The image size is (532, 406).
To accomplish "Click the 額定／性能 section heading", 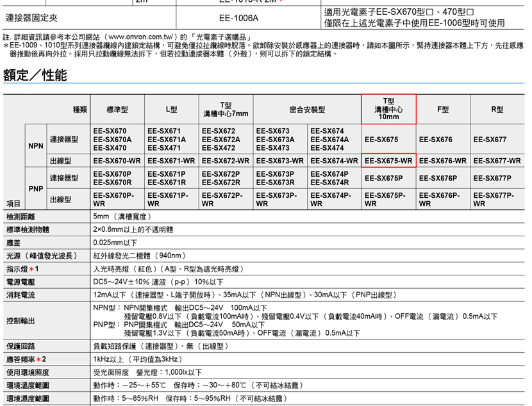I will (x=35, y=76).
